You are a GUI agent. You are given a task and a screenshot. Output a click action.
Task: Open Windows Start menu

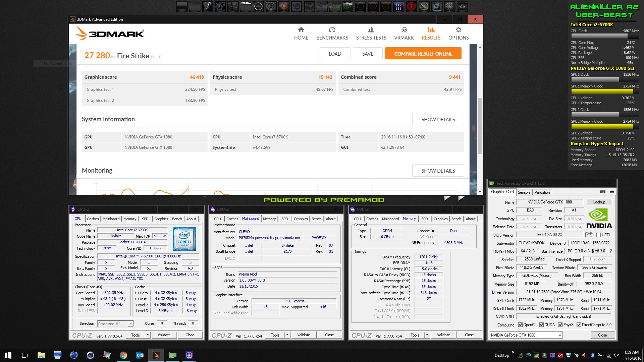coord(8,355)
